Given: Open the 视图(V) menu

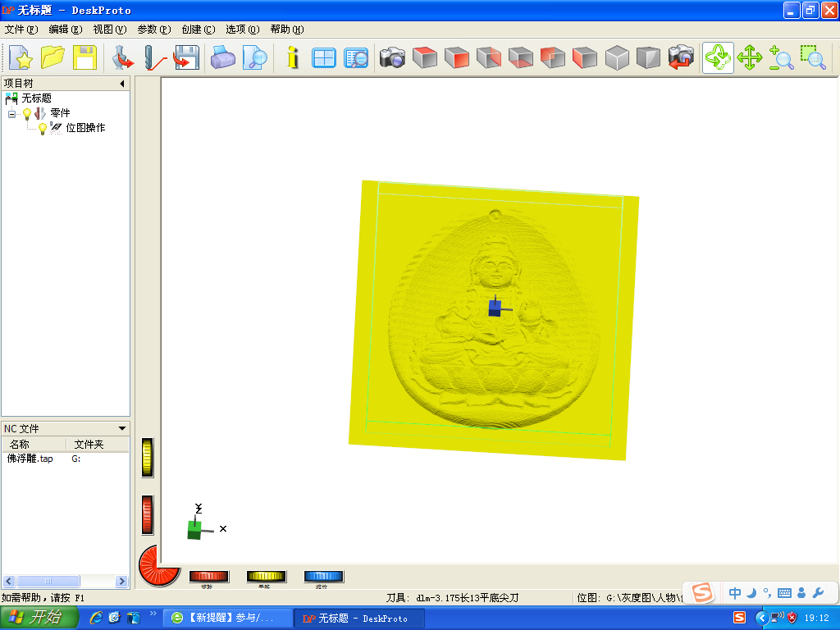Looking at the screenshot, I should pos(110,30).
